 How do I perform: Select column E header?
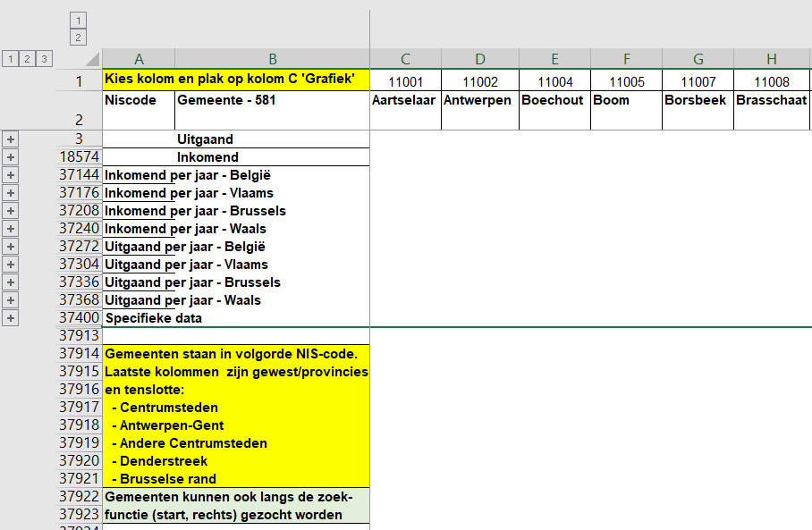pyautogui.click(x=554, y=59)
